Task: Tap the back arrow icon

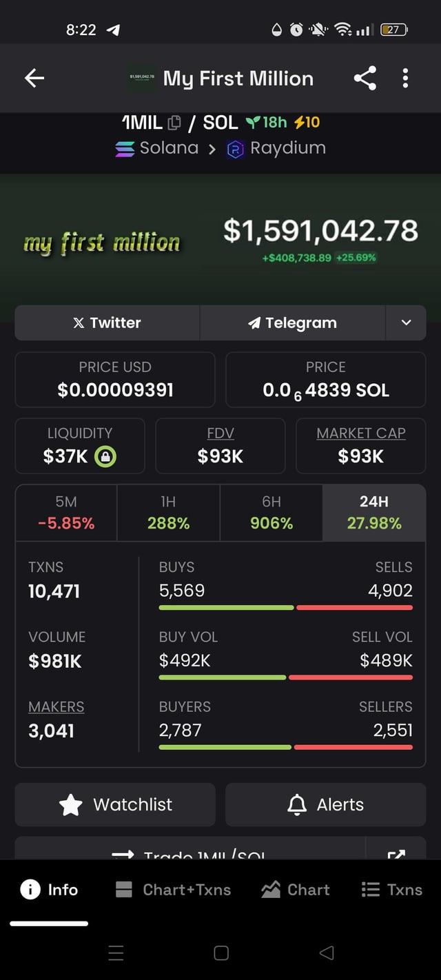Action: 34,79
